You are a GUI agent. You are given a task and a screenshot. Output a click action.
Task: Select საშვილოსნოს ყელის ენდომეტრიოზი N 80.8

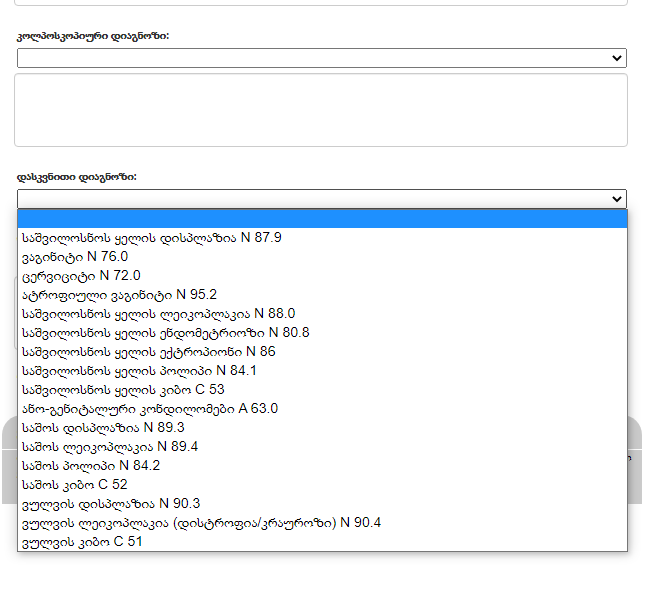165,333
